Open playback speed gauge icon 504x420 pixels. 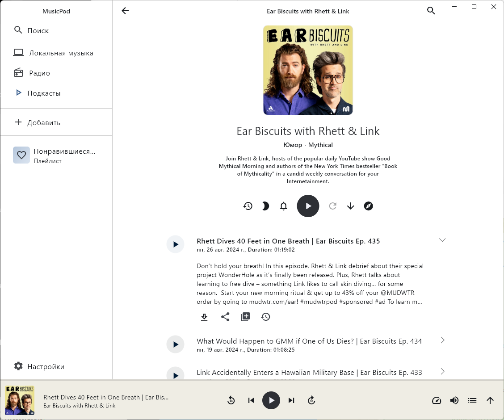[x=436, y=400]
